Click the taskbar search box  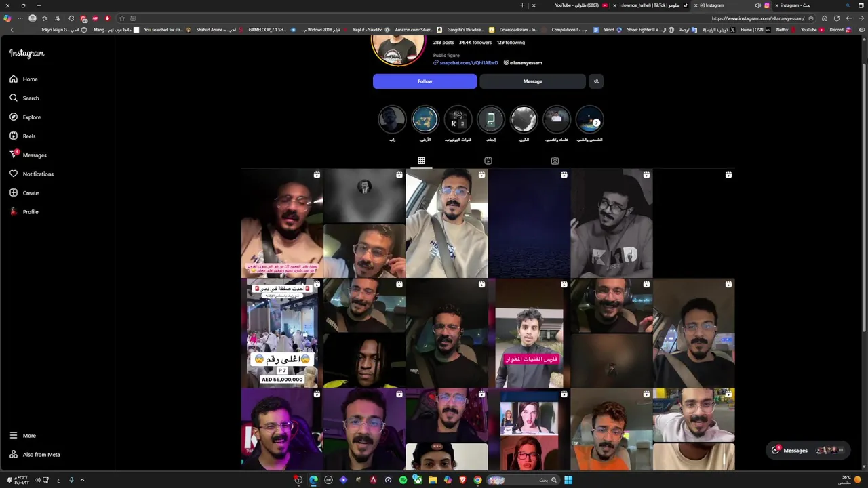click(x=524, y=480)
